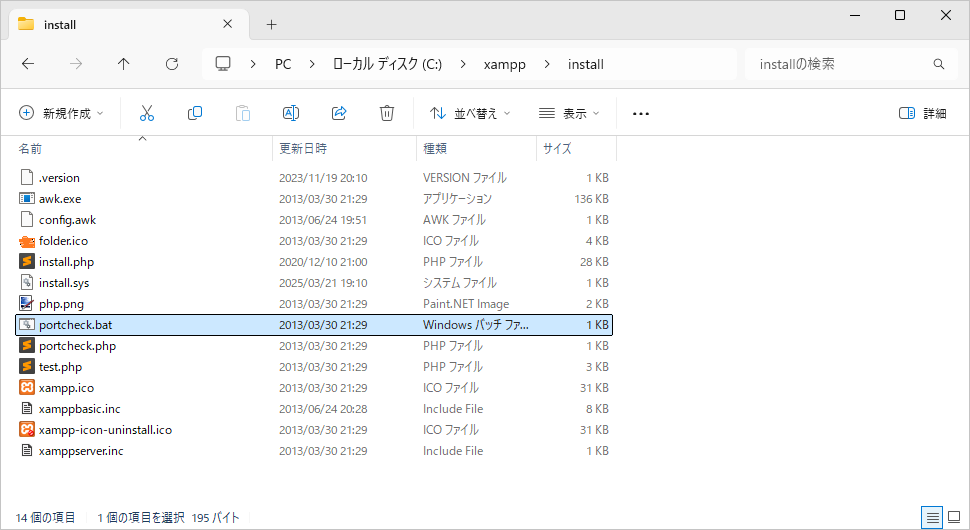This screenshot has height=530, width=970.
Task: Click the Delete trash can icon
Action: (x=387, y=113)
